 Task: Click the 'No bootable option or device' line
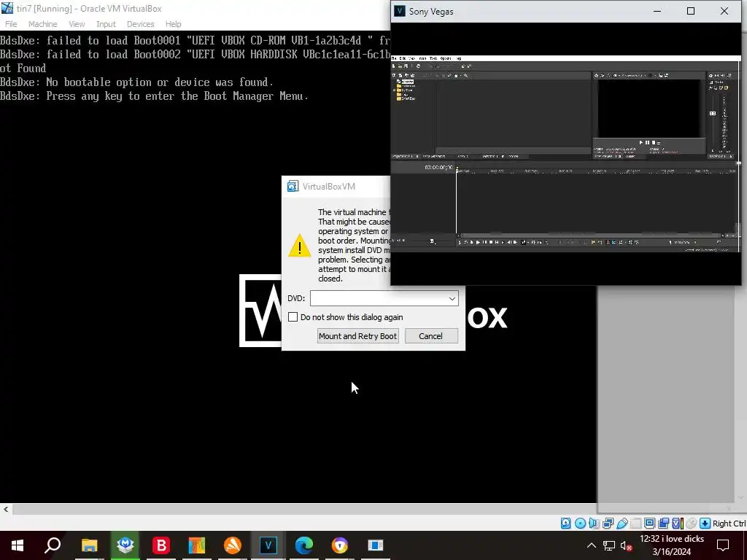(x=136, y=82)
